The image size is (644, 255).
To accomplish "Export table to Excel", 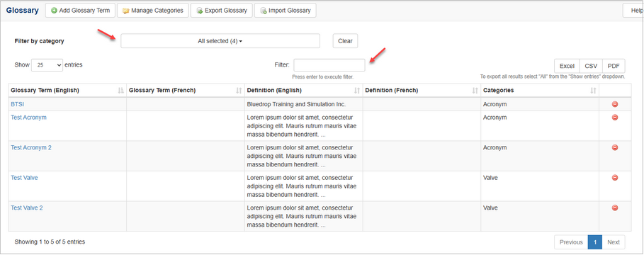I will [x=567, y=66].
